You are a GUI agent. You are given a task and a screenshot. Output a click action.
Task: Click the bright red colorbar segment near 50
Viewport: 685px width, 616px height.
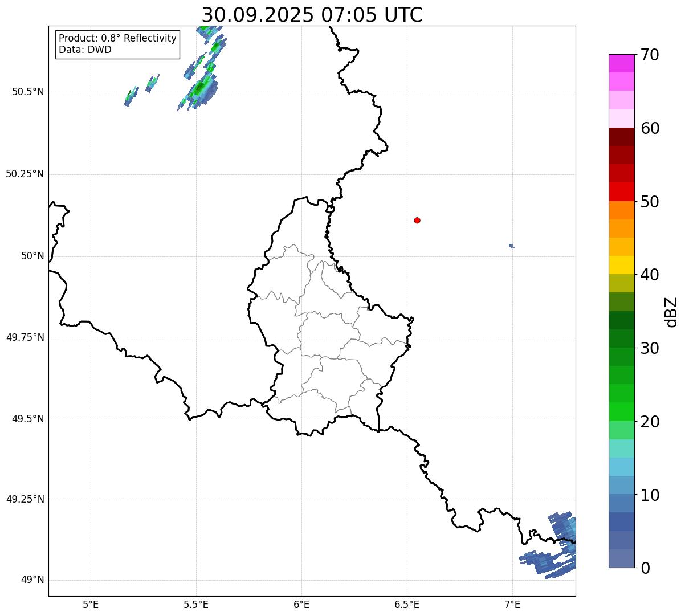tap(621, 192)
